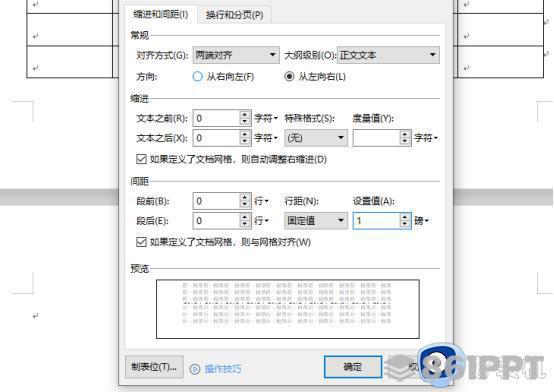Screen dimensions: 554x392
Task: Change 段前 unit 行 dropdown
Action: coord(261,201)
